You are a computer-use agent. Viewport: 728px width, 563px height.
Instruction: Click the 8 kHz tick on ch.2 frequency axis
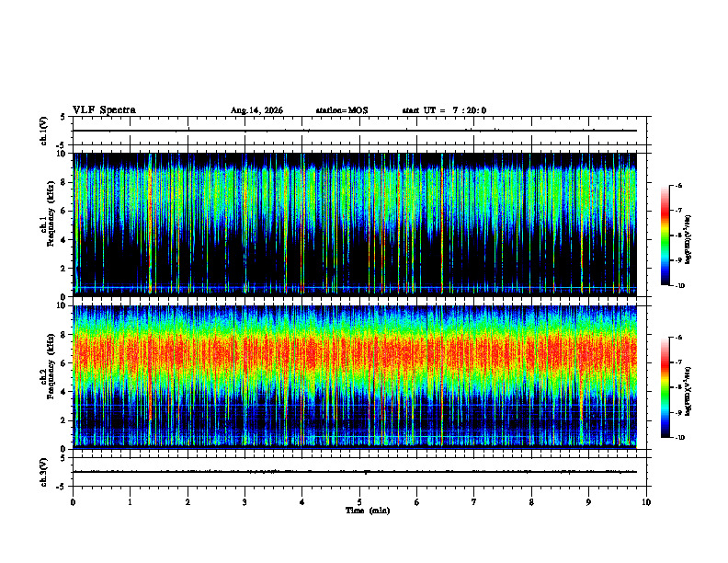tap(64, 335)
